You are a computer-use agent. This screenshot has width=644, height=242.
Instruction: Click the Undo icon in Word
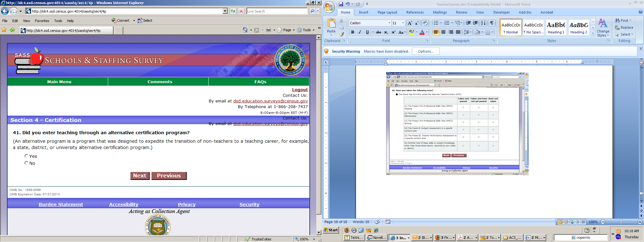(x=347, y=4)
